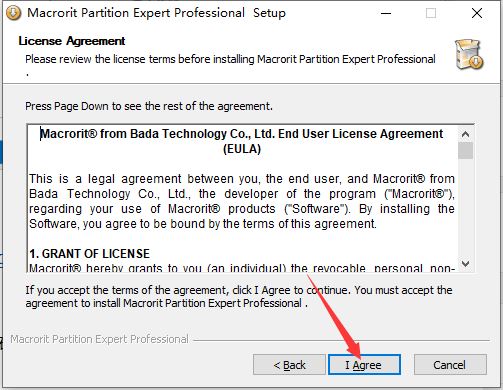Click the window title text "Macrorit Partition Expert Professional Setup"
The width and height of the screenshot is (503, 390).
point(156,13)
